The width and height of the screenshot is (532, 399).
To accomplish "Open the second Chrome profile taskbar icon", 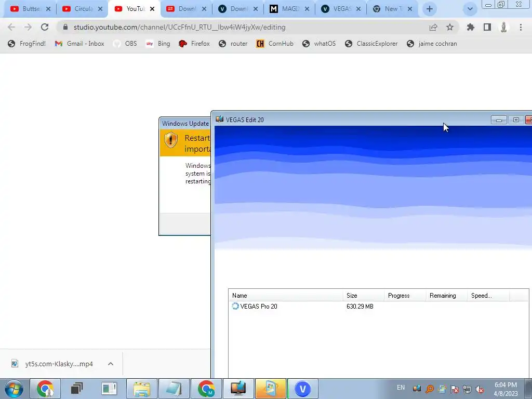I will 206,389.
